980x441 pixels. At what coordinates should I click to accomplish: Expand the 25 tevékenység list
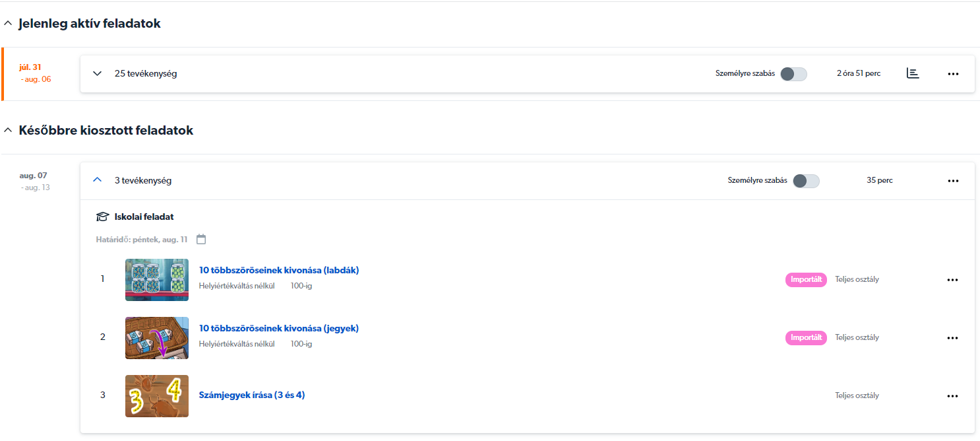(98, 73)
